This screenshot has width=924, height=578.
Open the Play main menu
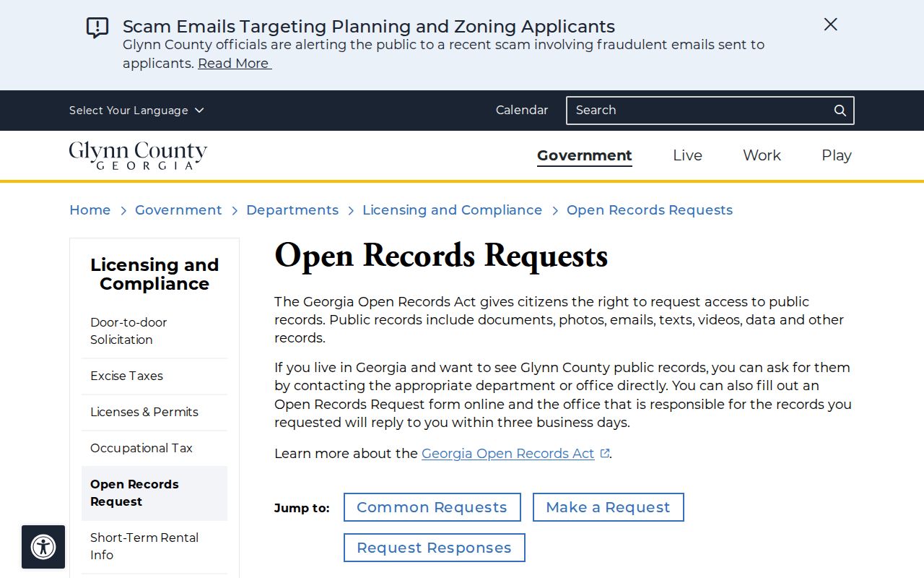837,155
